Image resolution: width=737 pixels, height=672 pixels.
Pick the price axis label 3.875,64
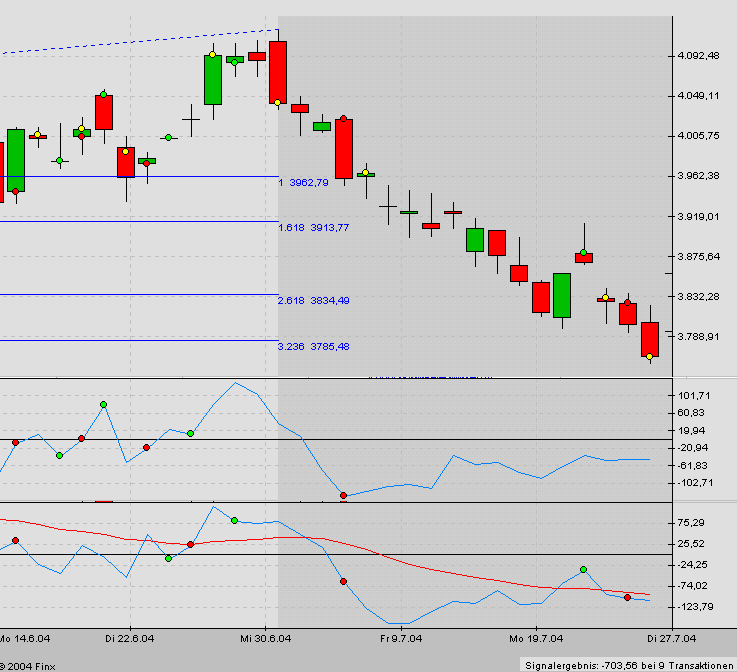[698, 257]
